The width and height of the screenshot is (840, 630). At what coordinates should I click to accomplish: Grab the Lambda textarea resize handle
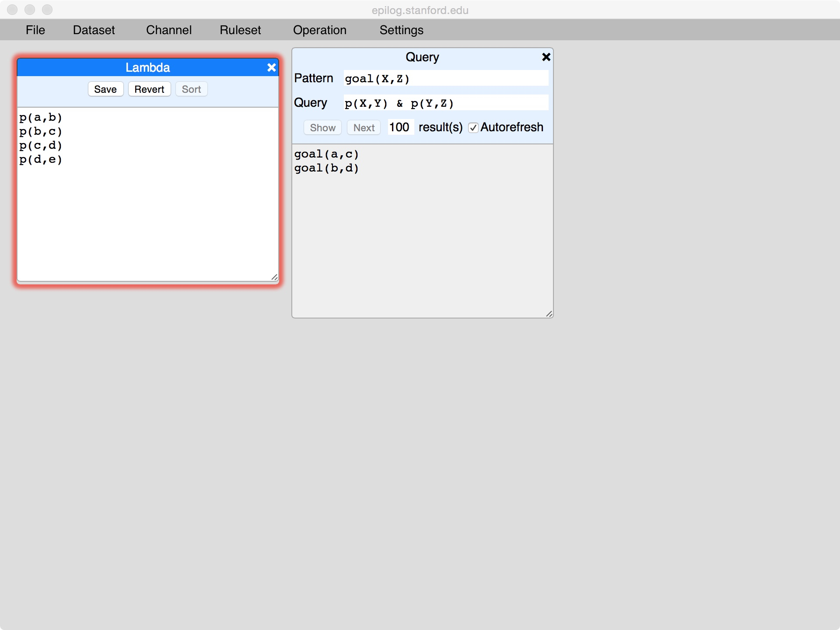[x=274, y=277]
